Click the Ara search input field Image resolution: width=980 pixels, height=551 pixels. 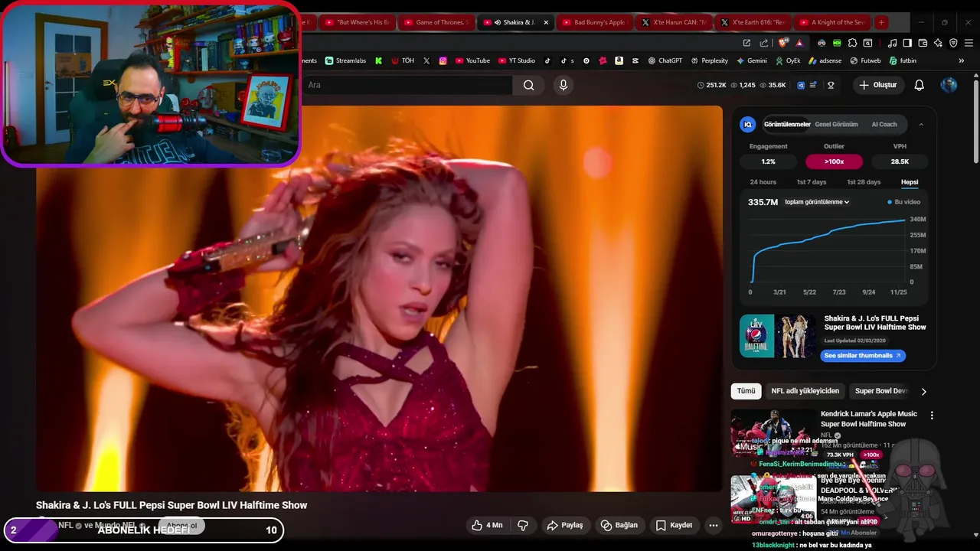tap(406, 85)
